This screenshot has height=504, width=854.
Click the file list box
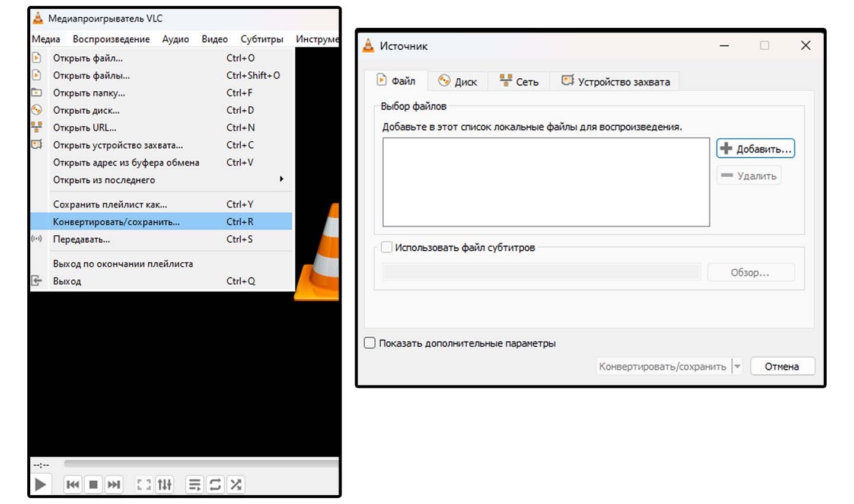[x=546, y=182]
